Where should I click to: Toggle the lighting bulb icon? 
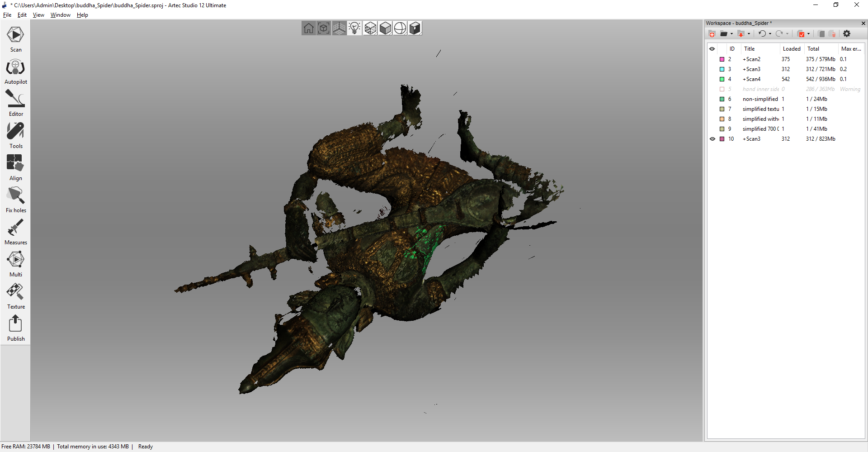pyautogui.click(x=354, y=29)
